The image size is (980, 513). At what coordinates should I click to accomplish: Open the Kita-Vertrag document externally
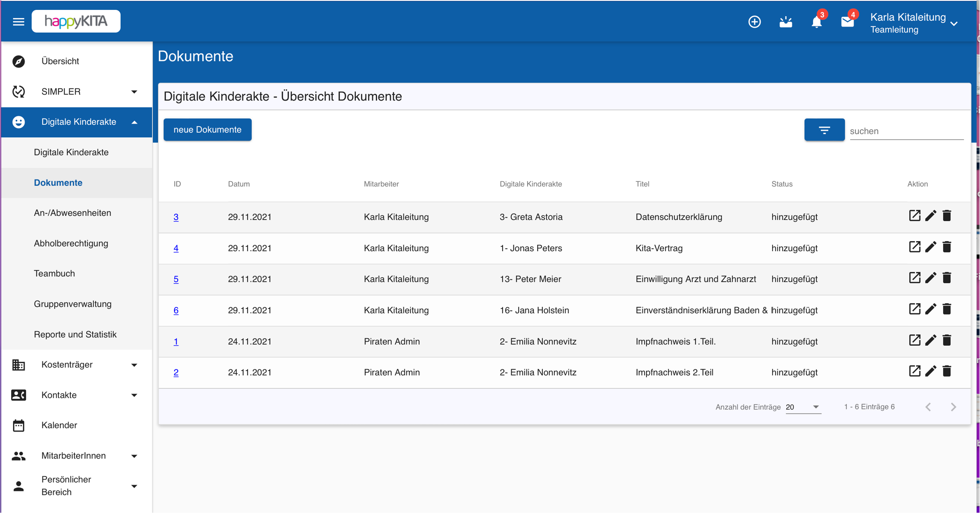point(914,247)
